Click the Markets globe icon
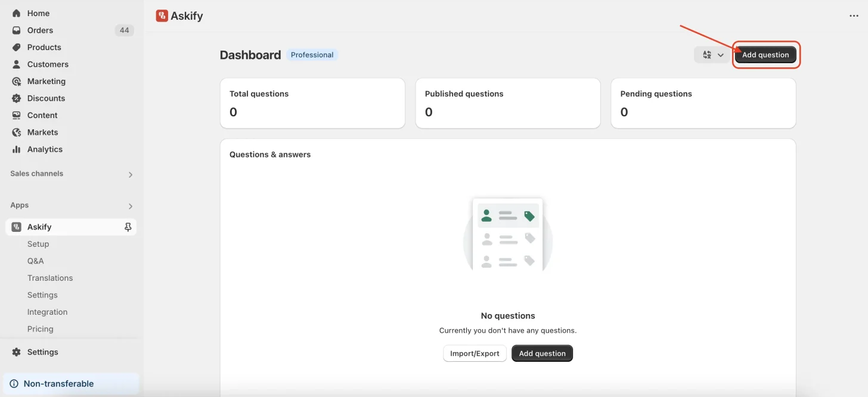868x397 pixels. (x=17, y=132)
